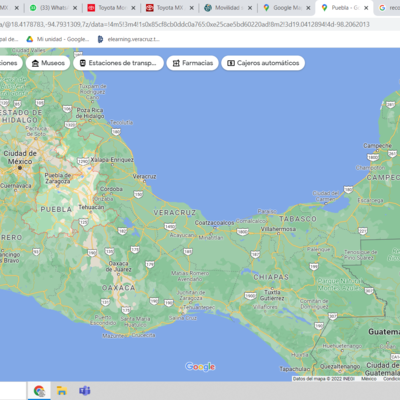
Task: Click the museum icon in Museos chip
Action: (x=35, y=63)
